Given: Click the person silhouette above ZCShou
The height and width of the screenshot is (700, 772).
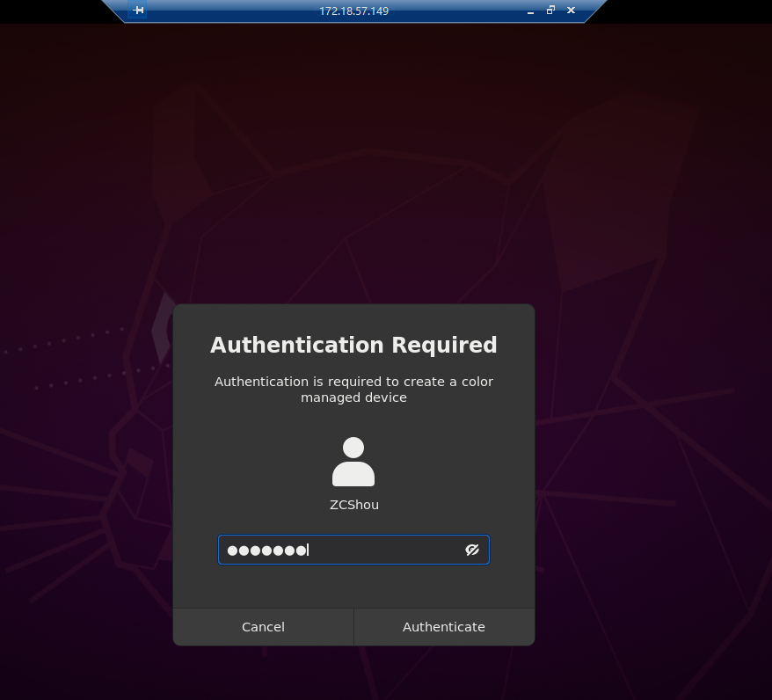Looking at the screenshot, I should pyautogui.click(x=353, y=461).
